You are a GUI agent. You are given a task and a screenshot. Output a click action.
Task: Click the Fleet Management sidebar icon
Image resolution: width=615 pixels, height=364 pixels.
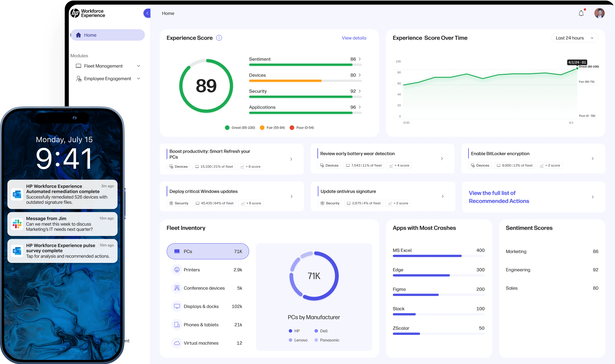click(x=78, y=66)
